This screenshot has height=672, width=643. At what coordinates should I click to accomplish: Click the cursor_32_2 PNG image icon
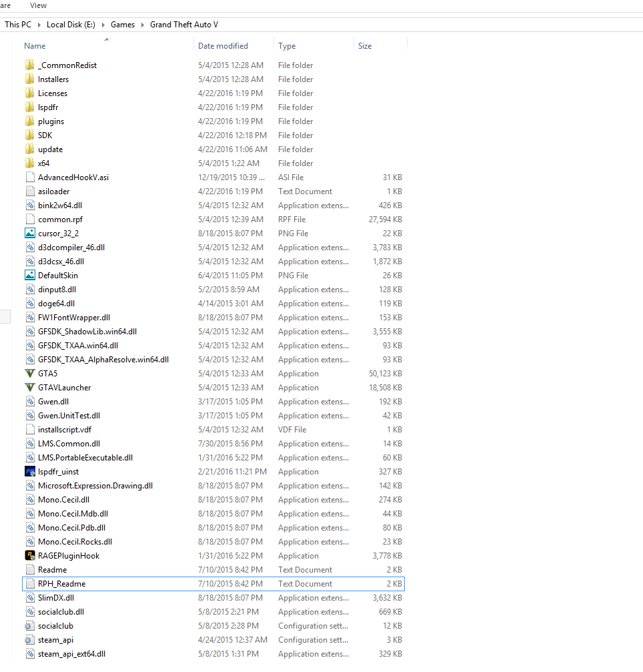click(30, 233)
